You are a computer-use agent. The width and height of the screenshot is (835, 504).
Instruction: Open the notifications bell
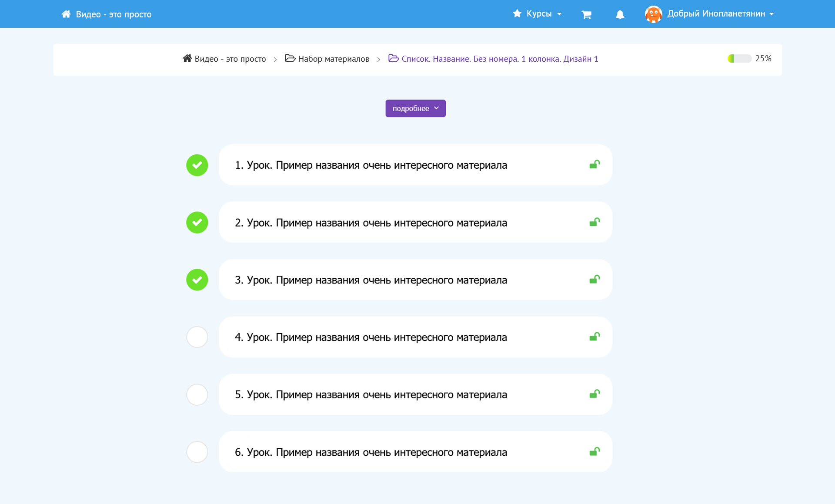tap(620, 15)
